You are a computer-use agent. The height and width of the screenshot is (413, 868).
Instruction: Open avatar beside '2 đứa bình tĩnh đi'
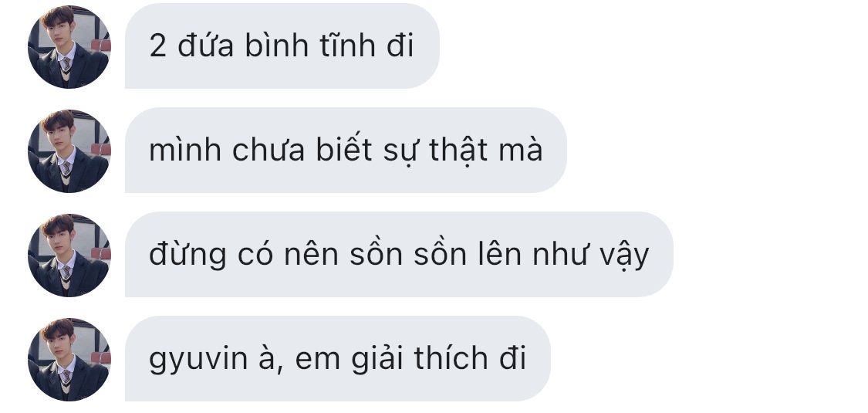click(x=69, y=46)
